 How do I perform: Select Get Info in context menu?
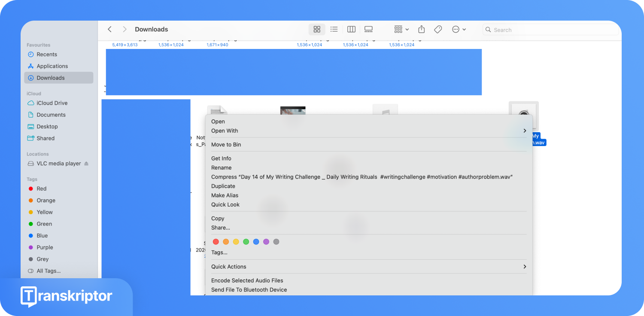[221, 158]
